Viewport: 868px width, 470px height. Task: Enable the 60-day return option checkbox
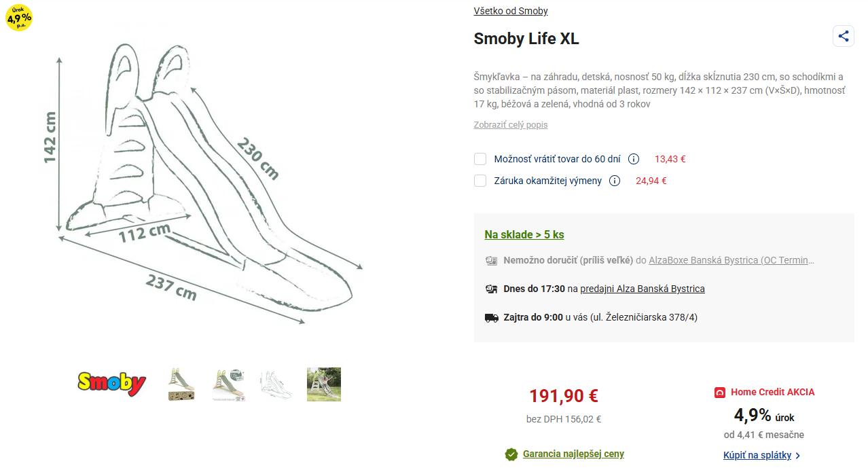[x=480, y=160]
